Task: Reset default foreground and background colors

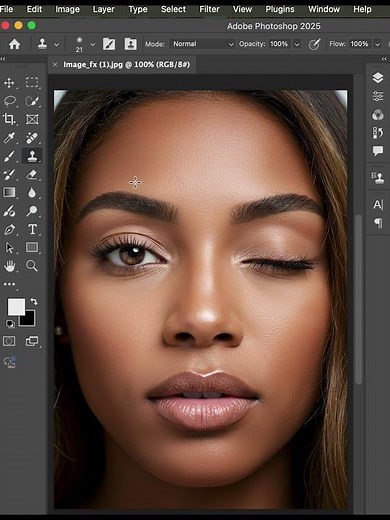Action: (10, 324)
